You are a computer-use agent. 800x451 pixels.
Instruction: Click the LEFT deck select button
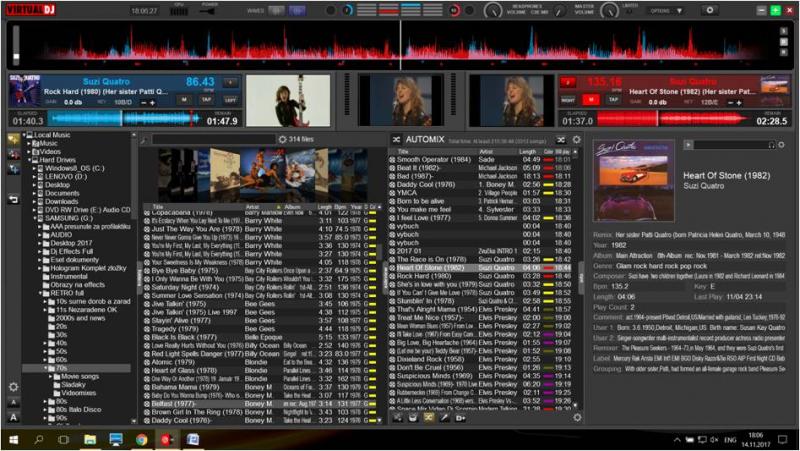pyautogui.click(x=230, y=99)
